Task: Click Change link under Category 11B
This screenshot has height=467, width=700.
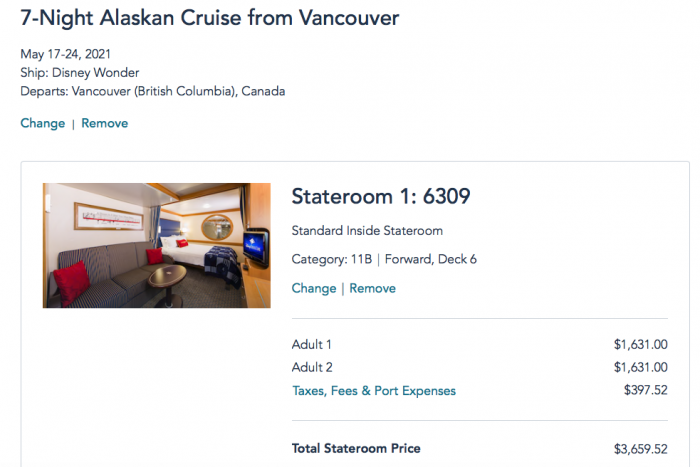Action: [313, 288]
